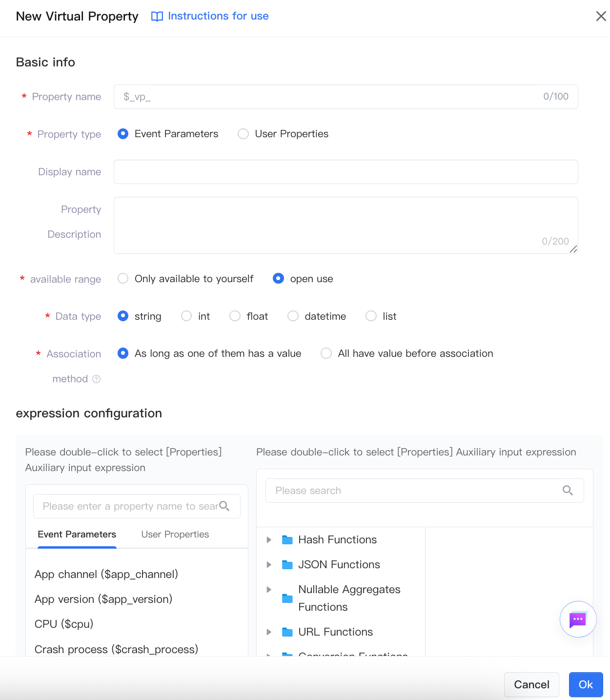Open the Instructions for use link
The width and height of the screenshot is (610, 700).
218,16
